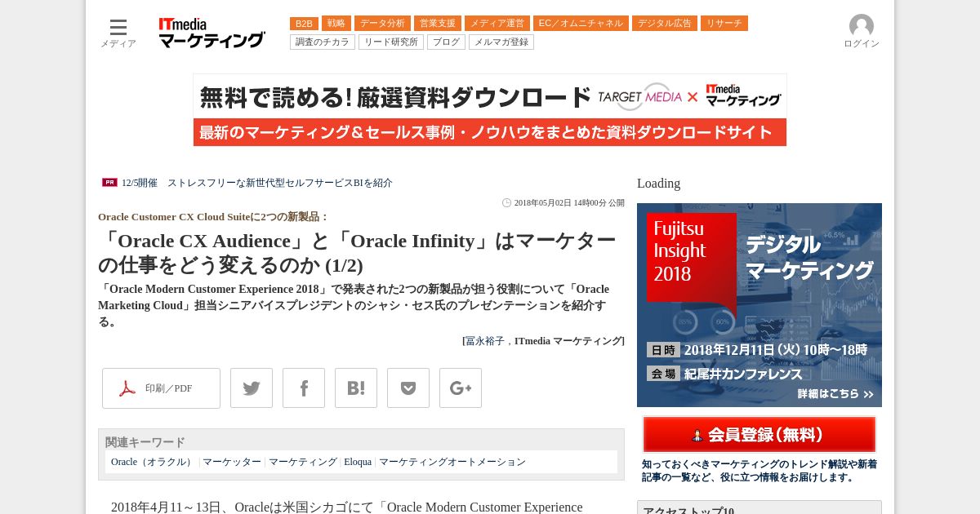Screen dimensions: 980x514
Task: Open author 冨永裕子 link
Action: pos(485,341)
